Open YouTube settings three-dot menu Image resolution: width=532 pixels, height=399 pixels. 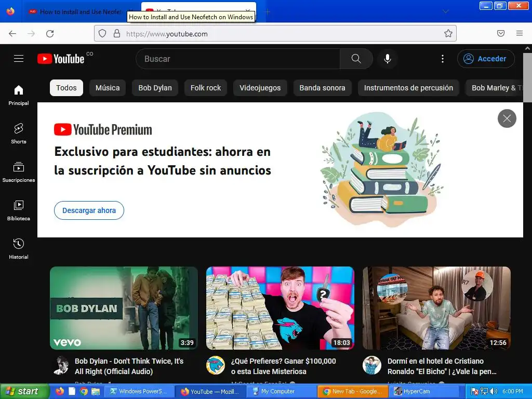(x=443, y=59)
